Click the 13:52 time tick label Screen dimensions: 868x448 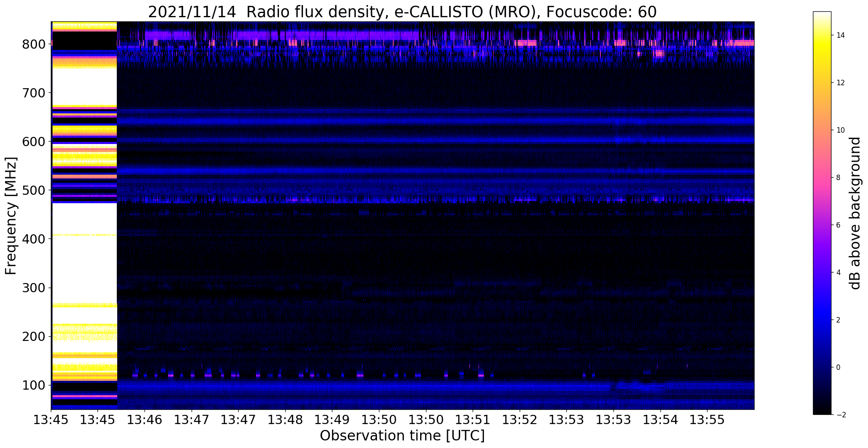tap(520, 420)
